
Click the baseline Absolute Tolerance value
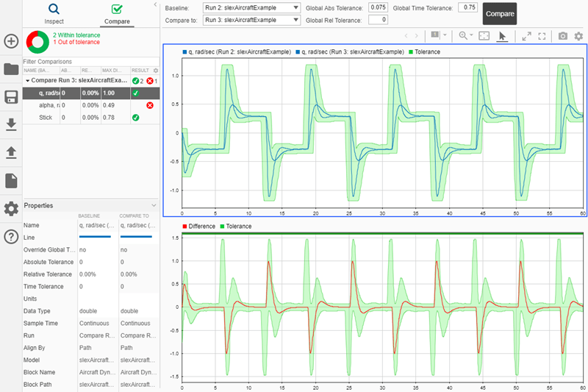[x=81, y=263]
